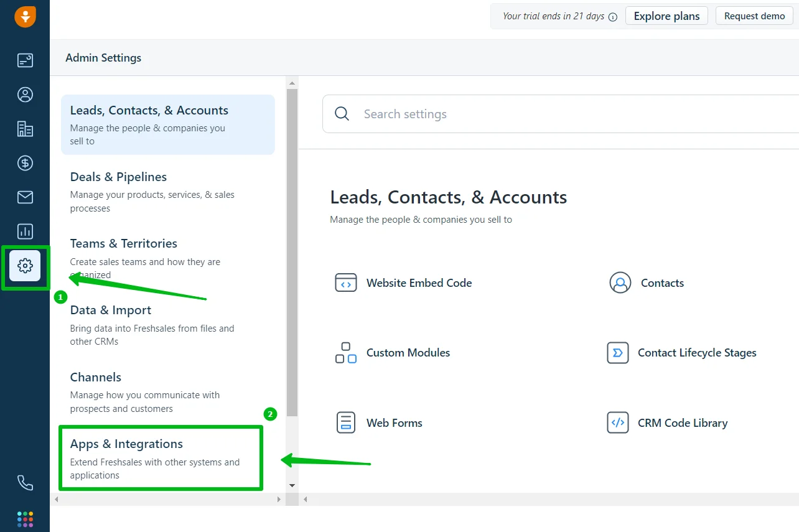The width and height of the screenshot is (799, 532).
Task: Open the Settings gear icon in the sidebar
Action: (25, 266)
